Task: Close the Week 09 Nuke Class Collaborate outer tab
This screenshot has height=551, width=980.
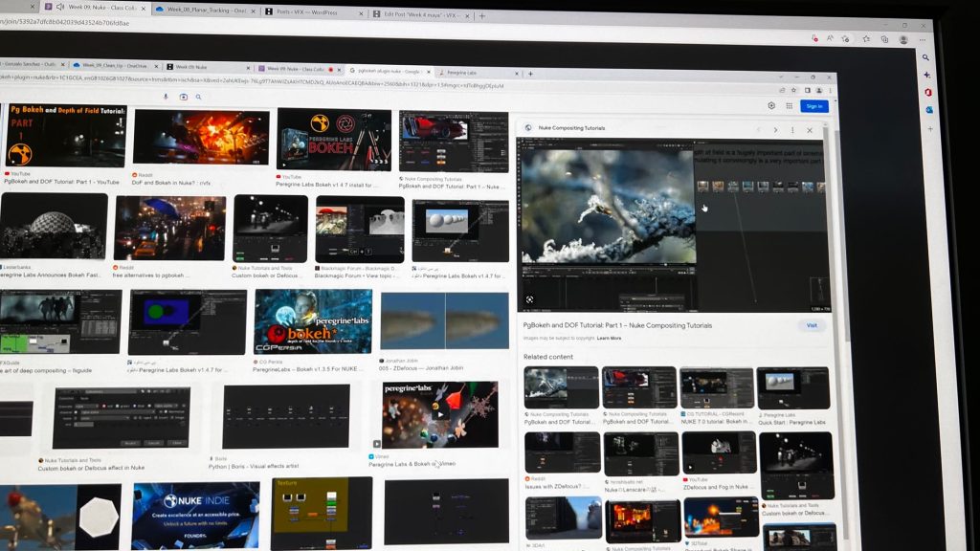Action: 144,8
